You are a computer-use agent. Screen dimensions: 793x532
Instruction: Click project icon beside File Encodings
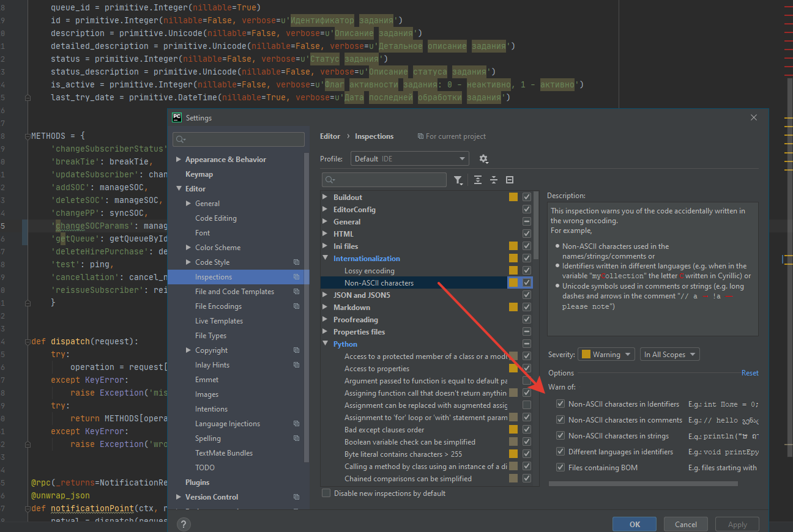point(296,306)
